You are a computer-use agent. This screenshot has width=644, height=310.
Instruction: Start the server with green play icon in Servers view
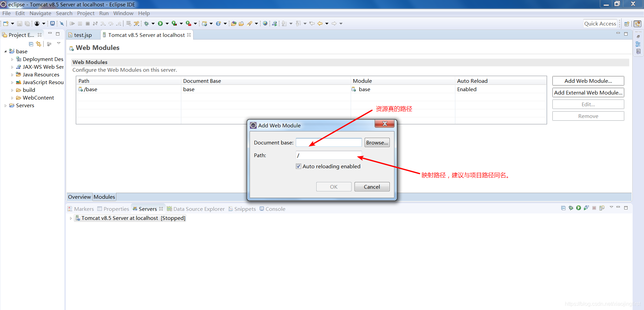(x=579, y=208)
